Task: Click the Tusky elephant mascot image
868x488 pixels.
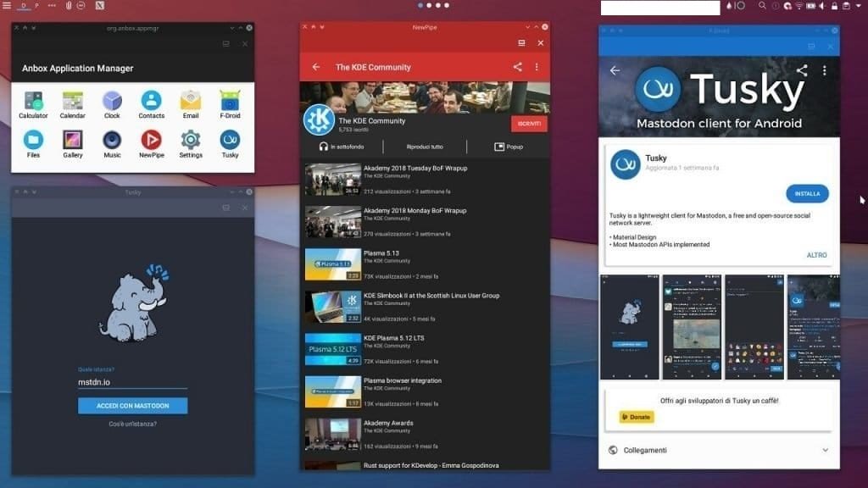Action: pyautogui.click(x=133, y=303)
